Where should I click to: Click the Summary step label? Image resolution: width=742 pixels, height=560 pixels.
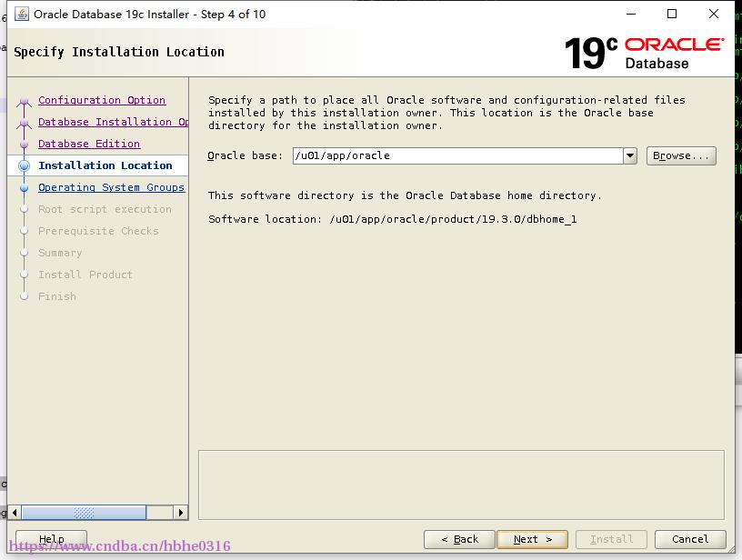(60, 253)
